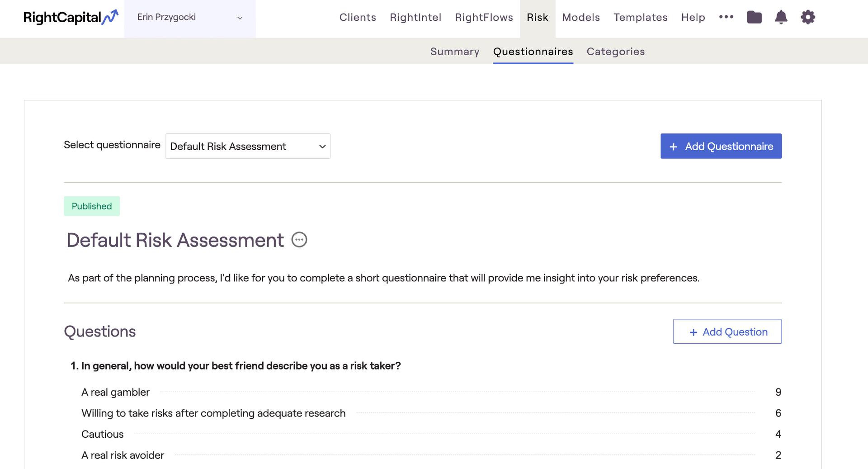
Task: Click the questionnaire description paragraph
Action: pos(383,278)
